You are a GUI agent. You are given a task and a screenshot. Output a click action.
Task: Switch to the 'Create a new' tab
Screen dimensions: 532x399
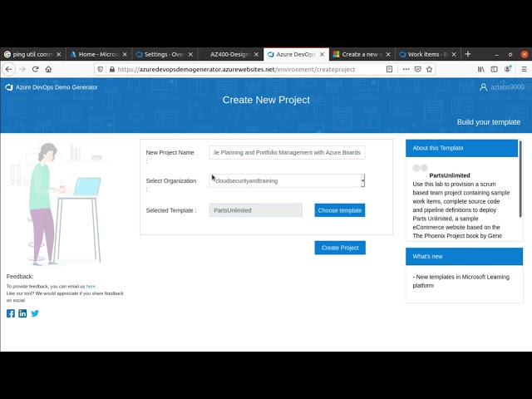tap(362, 54)
